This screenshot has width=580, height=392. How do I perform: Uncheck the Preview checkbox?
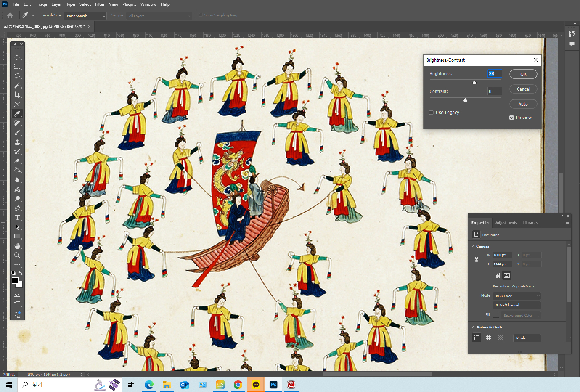pos(511,118)
